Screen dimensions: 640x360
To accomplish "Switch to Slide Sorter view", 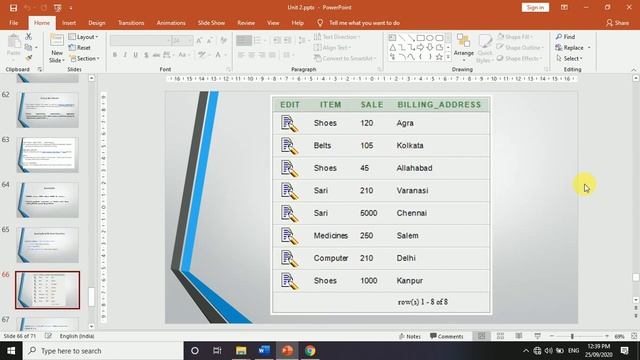I will pos(500,336).
